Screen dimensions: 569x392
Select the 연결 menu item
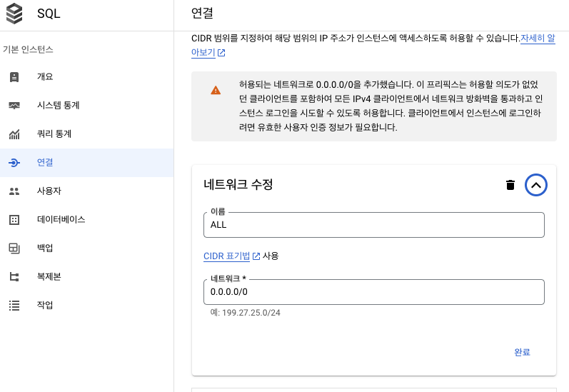coord(86,163)
